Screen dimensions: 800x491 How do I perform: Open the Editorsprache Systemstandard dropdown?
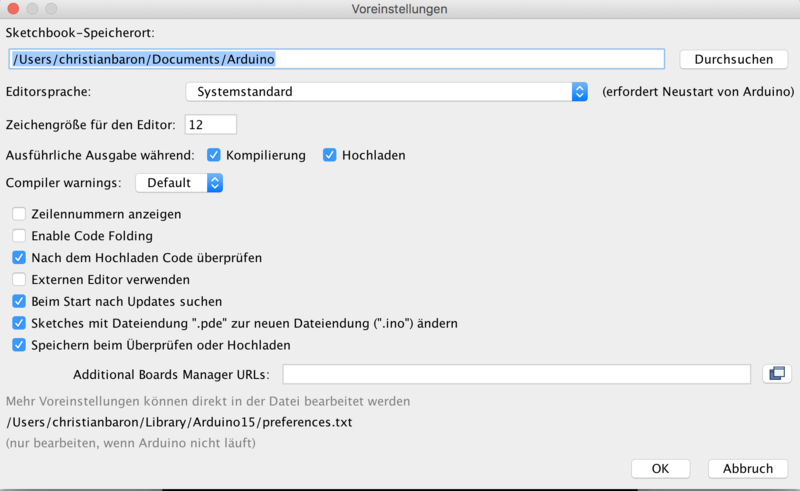click(x=386, y=92)
